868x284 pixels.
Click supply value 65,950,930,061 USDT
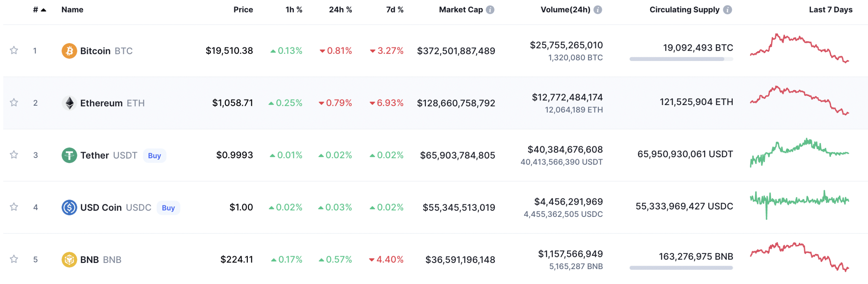click(x=685, y=154)
